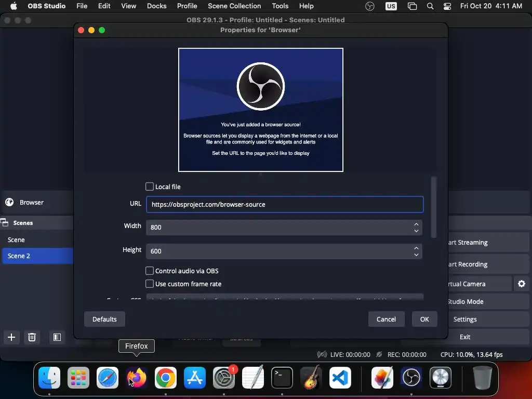
Task: Start Virtual Camera in OBS window
Action: click(x=480, y=284)
